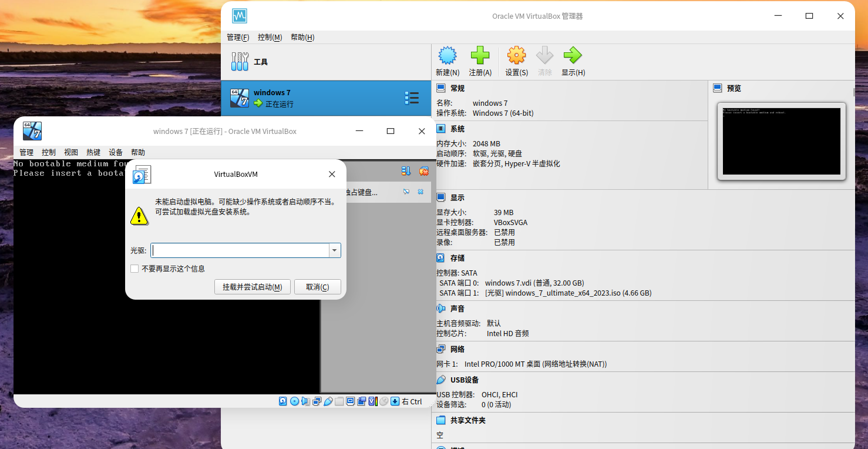The width and height of the screenshot is (868, 449).
Task: Open the 设备 menu in the VM window
Action: (x=116, y=152)
